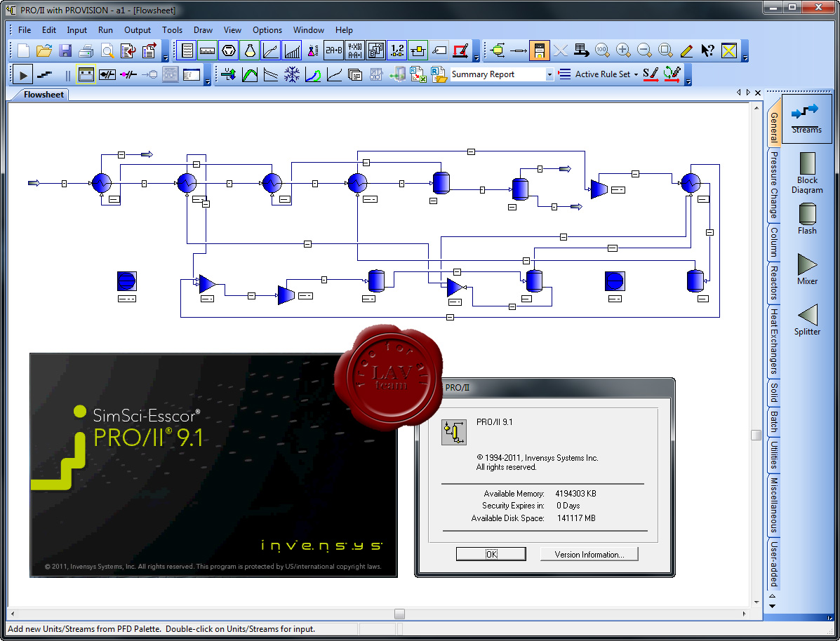Switch to Pressure Change palette tab

pos(773,184)
